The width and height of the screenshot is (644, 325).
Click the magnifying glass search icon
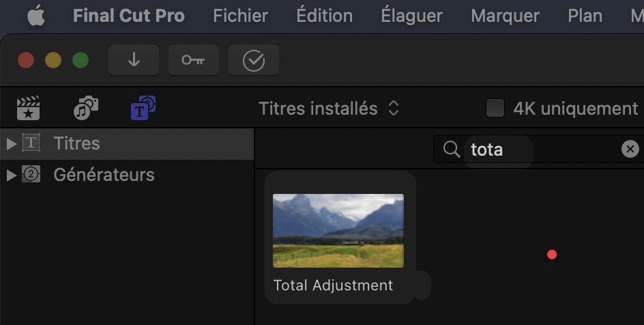452,149
